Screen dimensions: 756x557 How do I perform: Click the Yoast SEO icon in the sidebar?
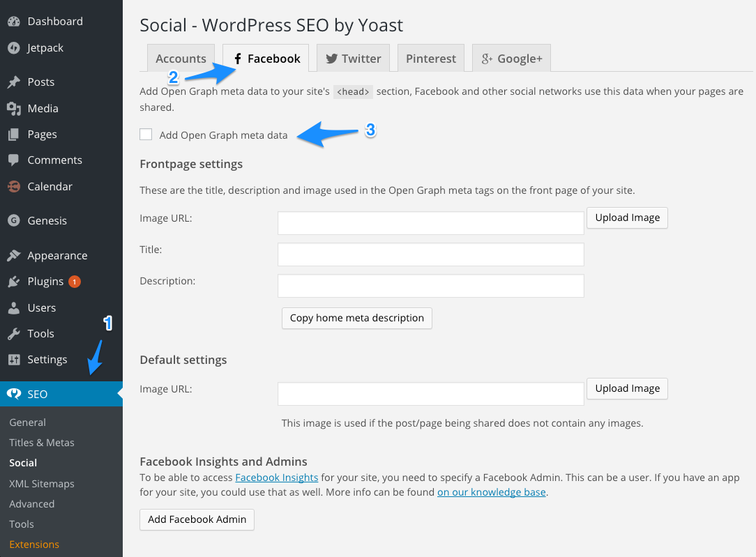(x=14, y=394)
